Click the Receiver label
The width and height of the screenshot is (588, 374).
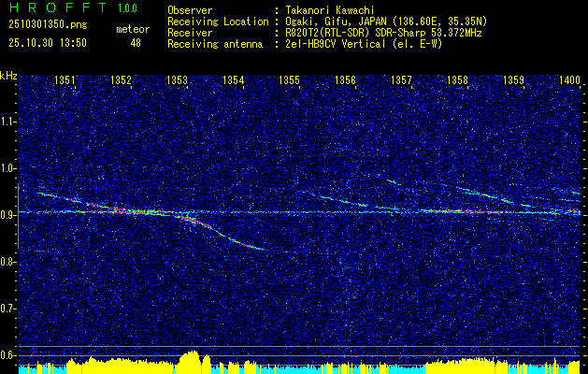click(190, 33)
